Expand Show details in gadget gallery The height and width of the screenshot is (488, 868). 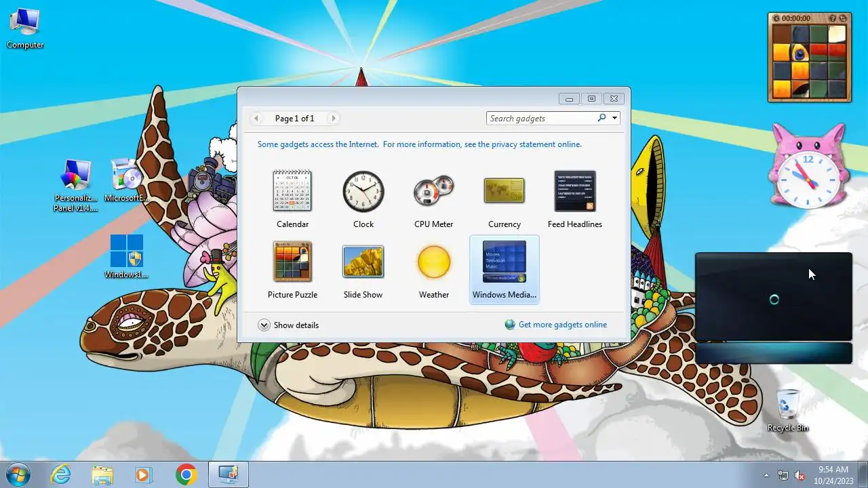[288, 325]
